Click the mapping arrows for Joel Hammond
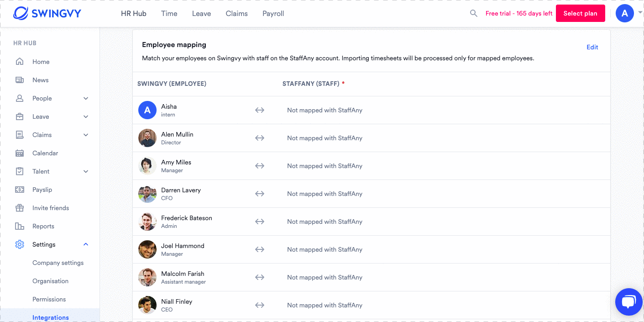The height and width of the screenshot is (322, 644). (x=260, y=249)
